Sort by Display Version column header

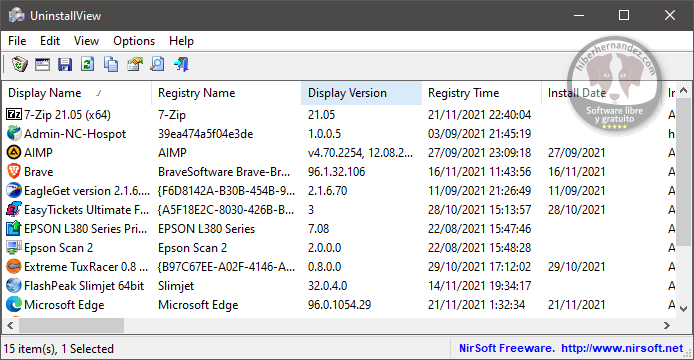(x=361, y=93)
